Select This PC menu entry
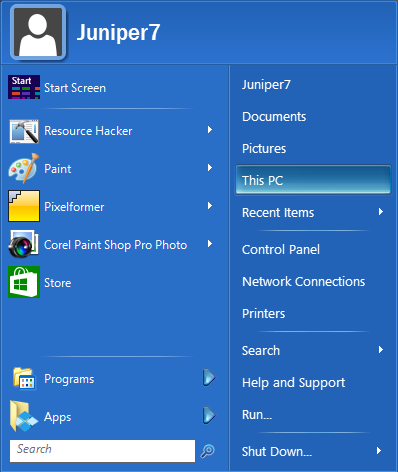 313,180
